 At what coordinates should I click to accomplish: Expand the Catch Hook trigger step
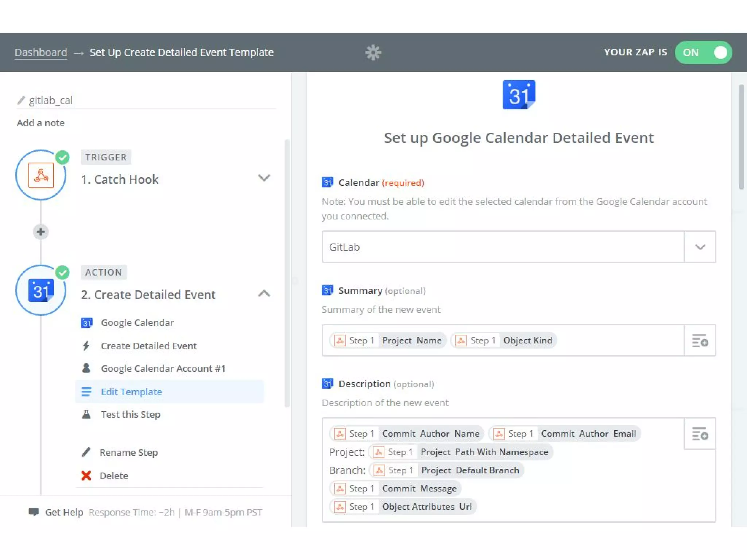pyautogui.click(x=264, y=178)
